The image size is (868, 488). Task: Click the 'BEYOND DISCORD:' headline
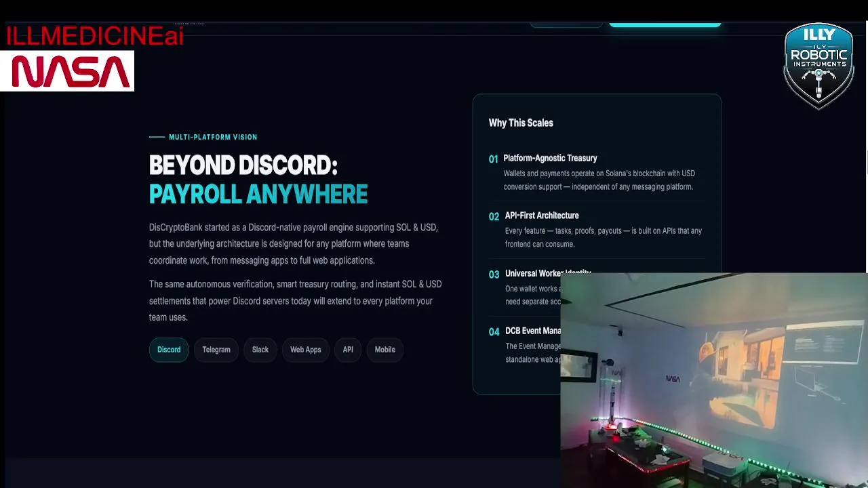click(x=243, y=165)
